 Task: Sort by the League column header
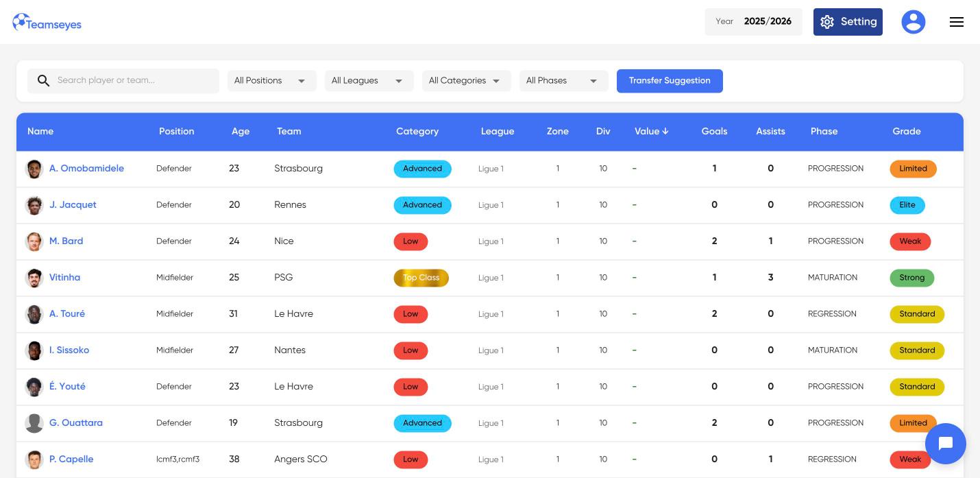[498, 132]
